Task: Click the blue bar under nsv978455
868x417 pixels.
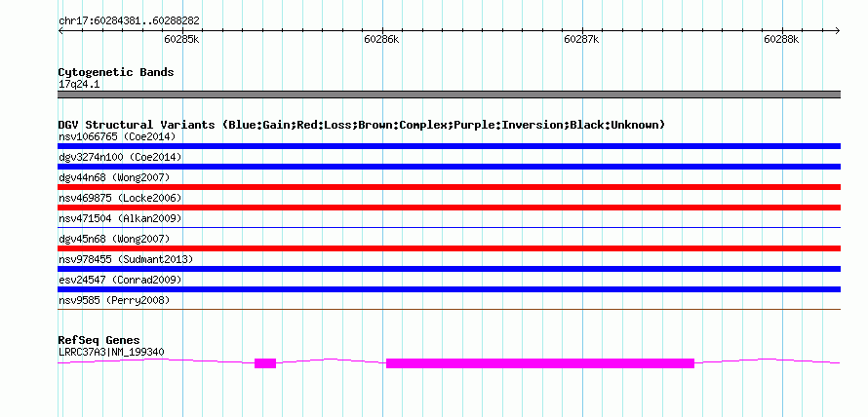Action: click(449, 269)
